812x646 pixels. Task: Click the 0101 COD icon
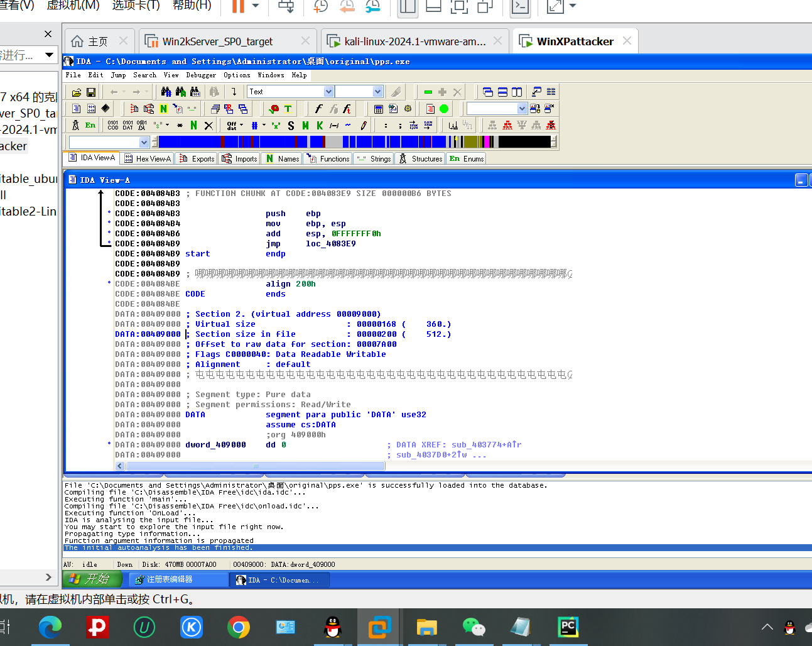click(113, 126)
